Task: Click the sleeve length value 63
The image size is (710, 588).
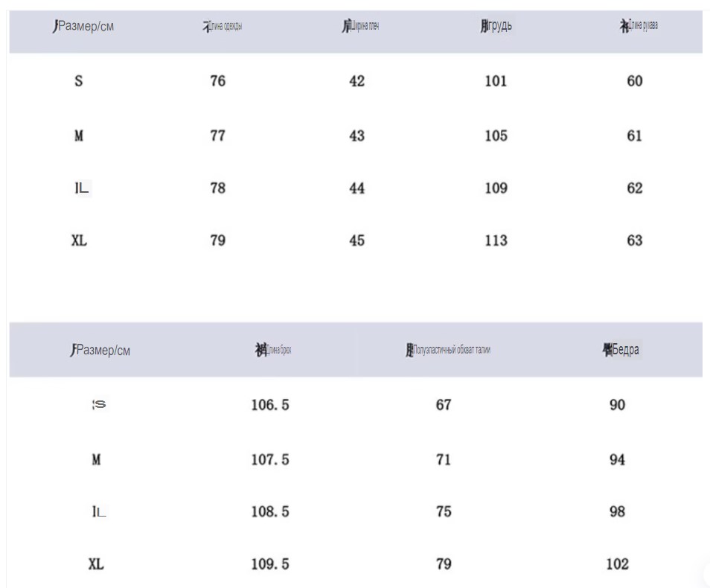Action: [x=634, y=240]
